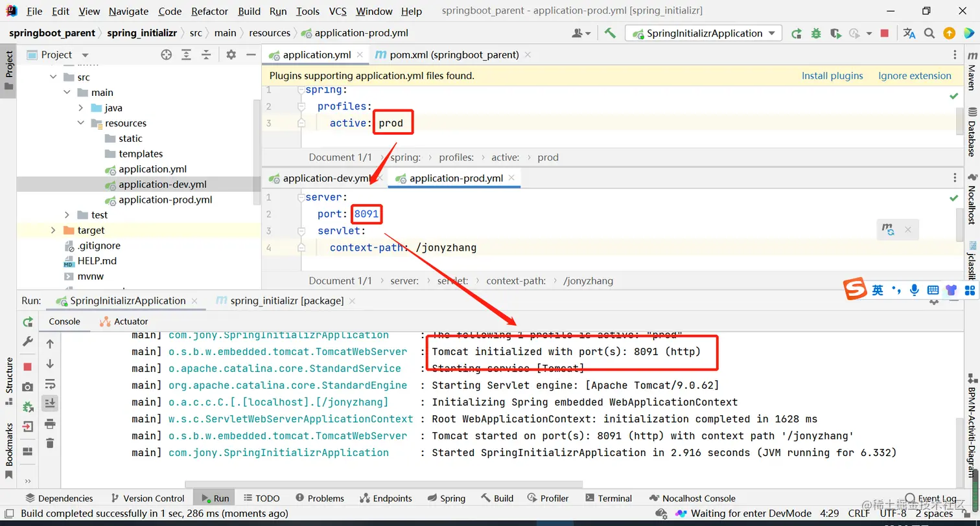Open the Run panel layout settings icon
980x526 pixels.
click(x=28, y=452)
